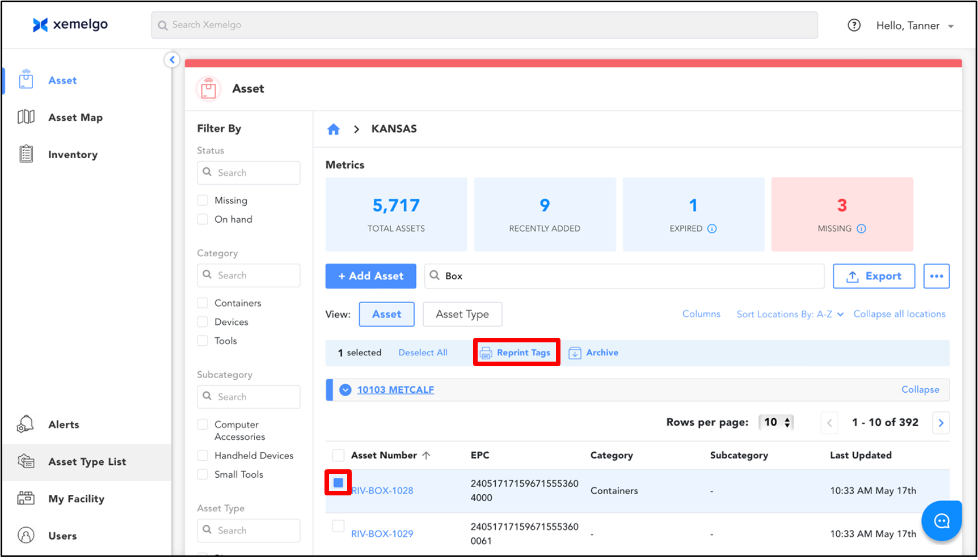Click Collapse for the METCALF location
The width and height of the screenshot is (978, 560).
[x=920, y=389]
